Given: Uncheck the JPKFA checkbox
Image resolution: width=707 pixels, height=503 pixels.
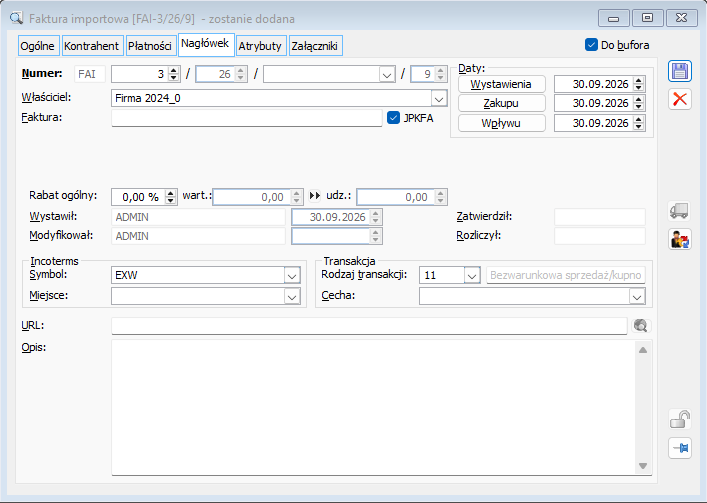Looking at the screenshot, I should point(393,118).
